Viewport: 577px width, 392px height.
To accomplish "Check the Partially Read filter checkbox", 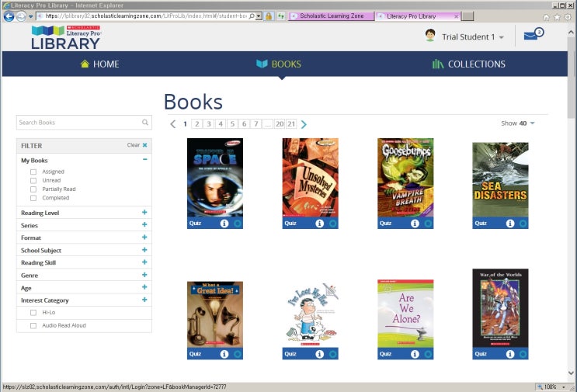I will [x=33, y=189].
